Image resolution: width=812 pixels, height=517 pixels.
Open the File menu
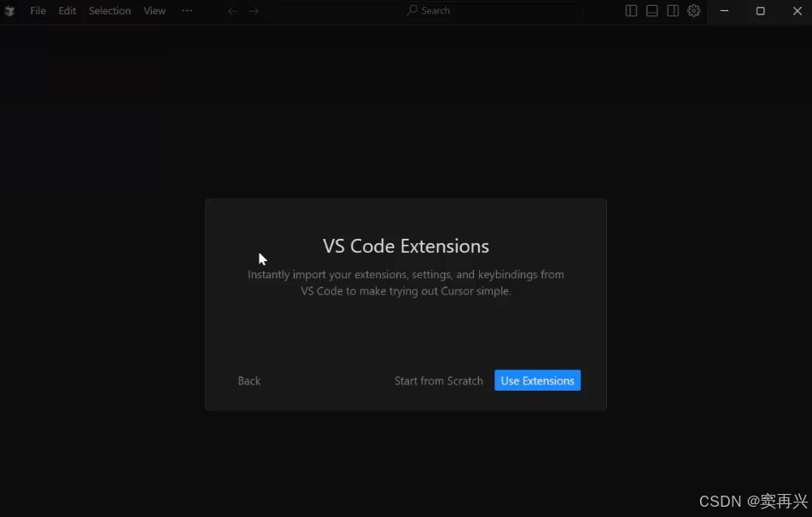[38, 11]
